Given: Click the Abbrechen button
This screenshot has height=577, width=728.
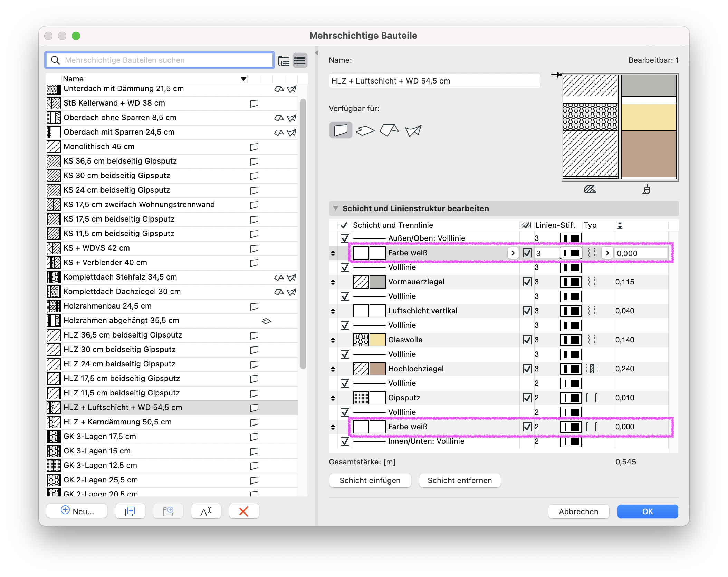Looking at the screenshot, I should coord(578,511).
